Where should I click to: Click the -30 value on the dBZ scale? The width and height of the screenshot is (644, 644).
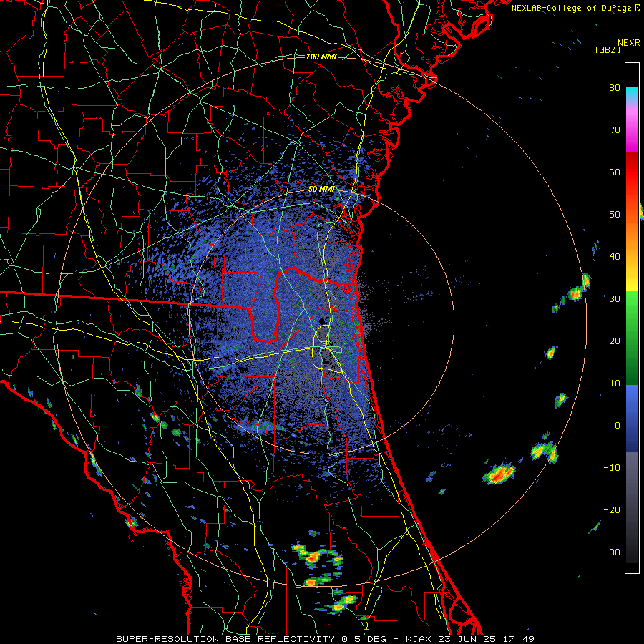click(612, 552)
